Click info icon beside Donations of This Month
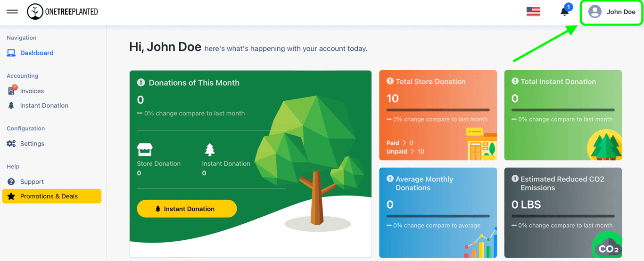The height and width of the screenshot is (261, 644). click(141, 82)
